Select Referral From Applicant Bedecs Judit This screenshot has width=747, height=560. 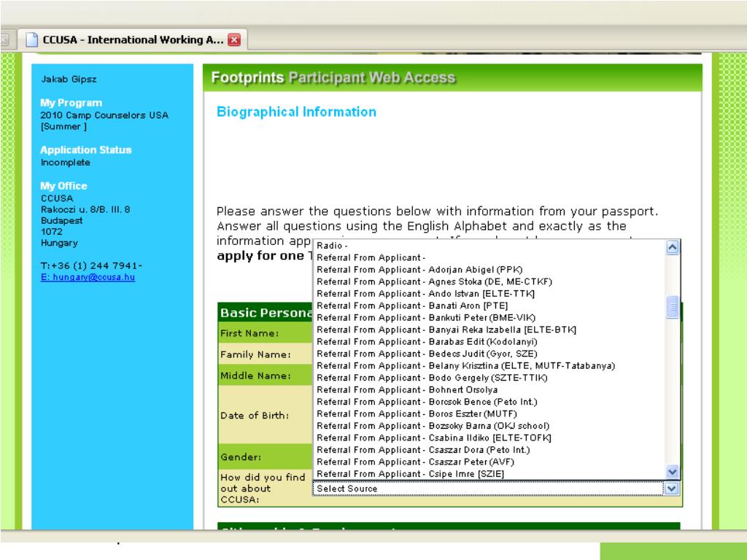[x=489, y=354]
